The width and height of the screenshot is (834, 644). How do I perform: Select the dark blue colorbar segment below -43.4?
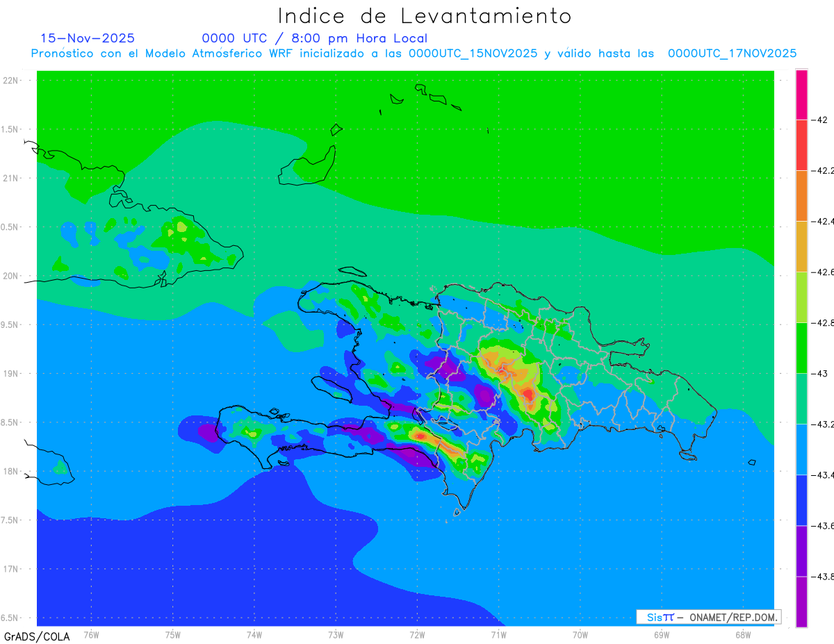801,499
